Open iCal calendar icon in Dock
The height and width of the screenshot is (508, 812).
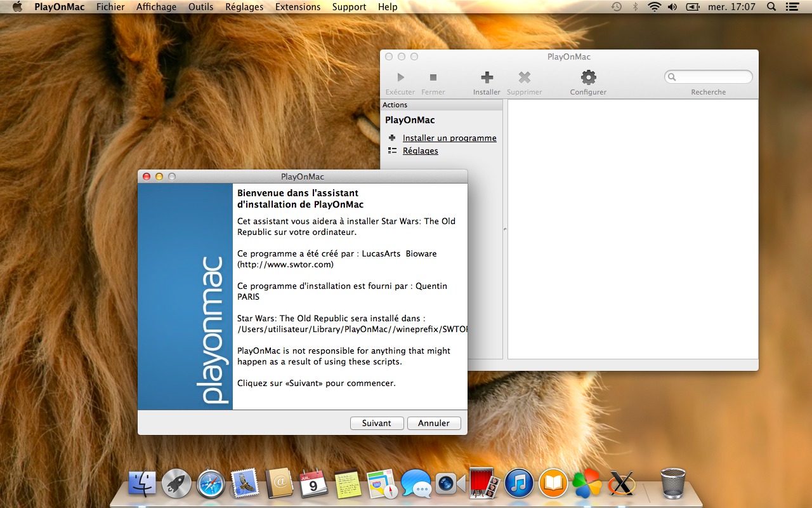313,484
